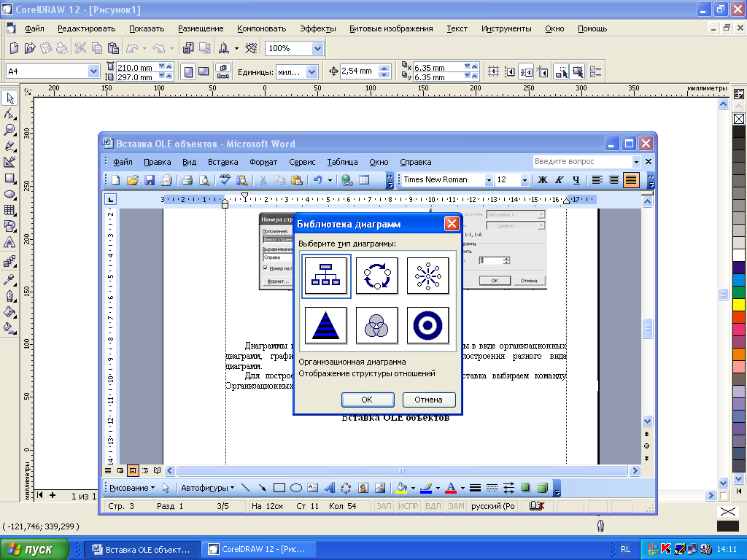Toggle Italic (К) in Word
Screen dimensions: 747x560
(560, 180)
